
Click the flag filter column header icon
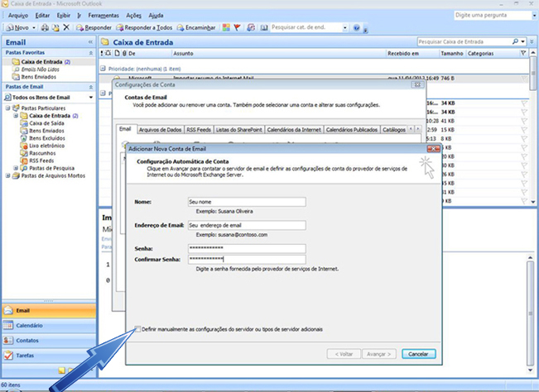click(523, 53)
